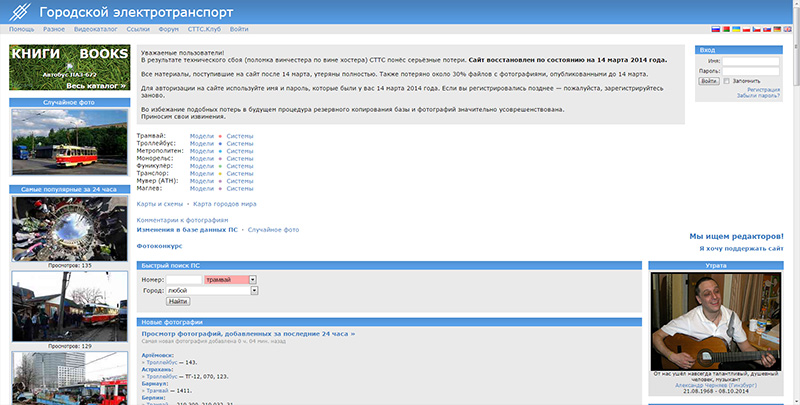The image size is (800, 405).
Task: Toggle the Запомнить checkbox
Action: pos(727,81)
